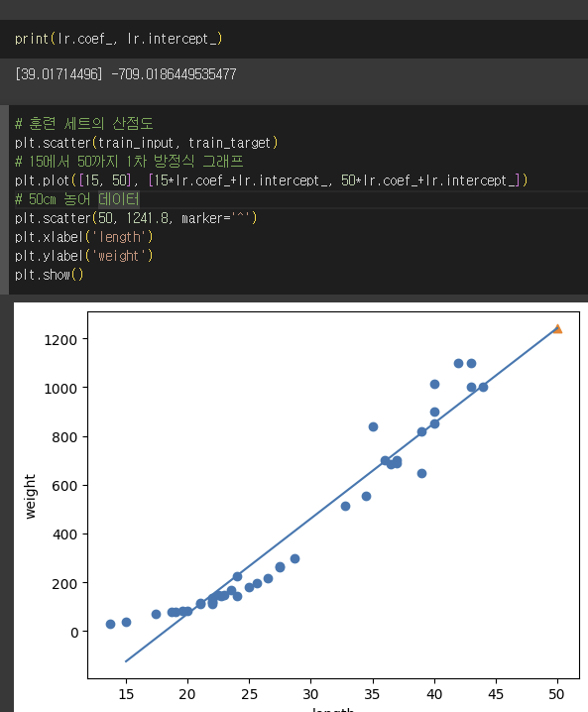The height and width of the screenshot is (712, 588).
Task: Click the plt.scatter(train_input, train_target) line
Action: (146, 143)
